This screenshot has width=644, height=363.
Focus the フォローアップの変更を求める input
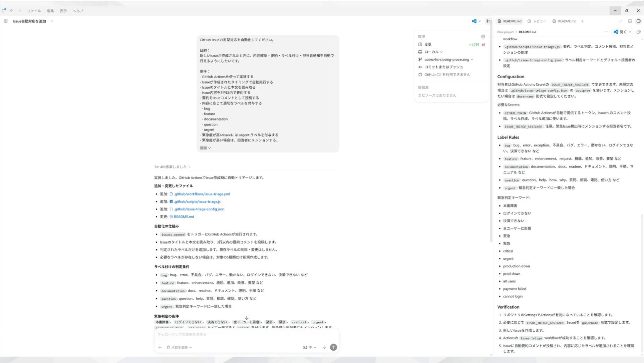point(247,334)
